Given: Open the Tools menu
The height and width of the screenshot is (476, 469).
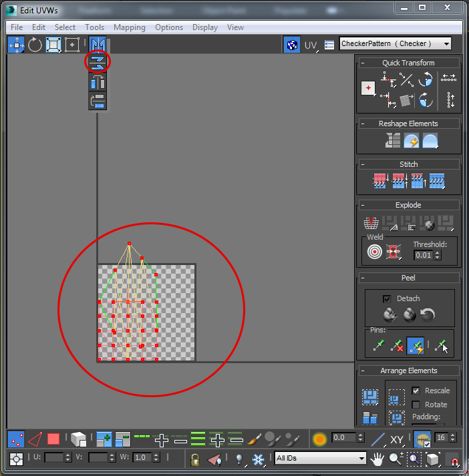Looking at the screenshot, I should coord(94,27).
